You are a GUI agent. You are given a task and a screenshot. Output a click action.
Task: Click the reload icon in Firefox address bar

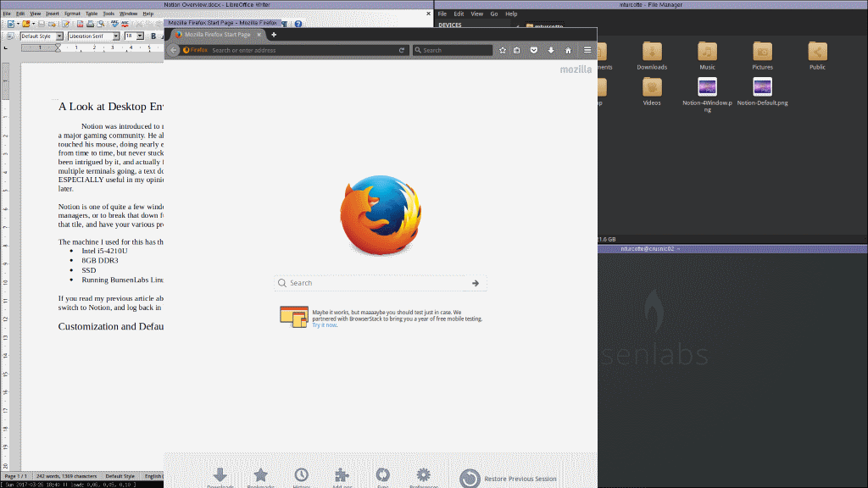tap(402, 50)
